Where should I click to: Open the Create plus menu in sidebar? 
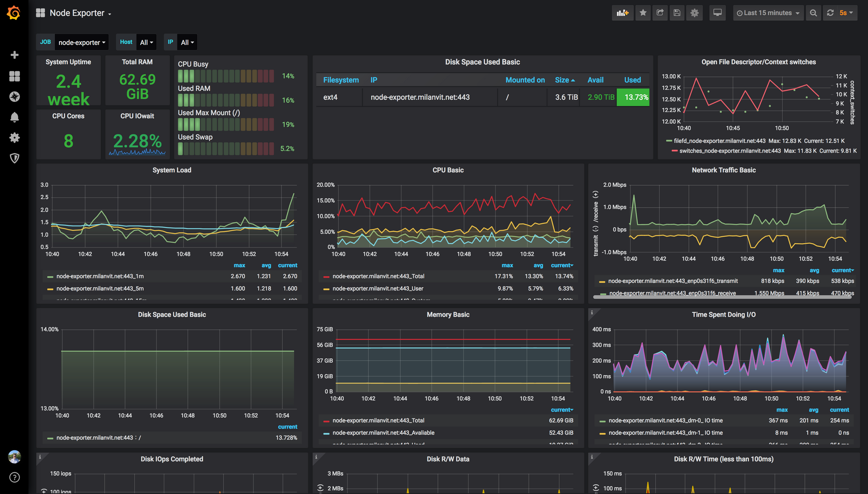pos(14,55)
